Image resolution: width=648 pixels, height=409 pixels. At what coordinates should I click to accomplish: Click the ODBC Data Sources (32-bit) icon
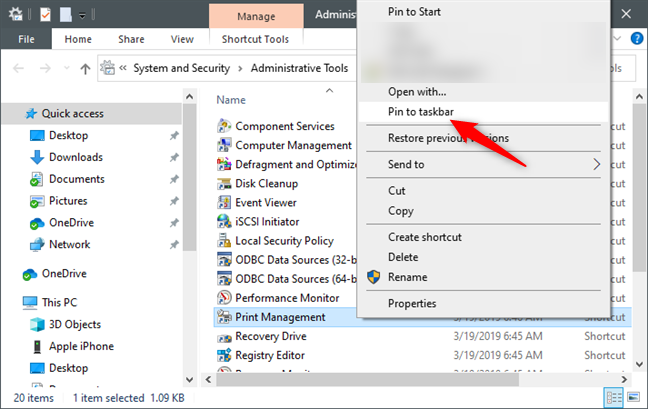click(224, 259)
